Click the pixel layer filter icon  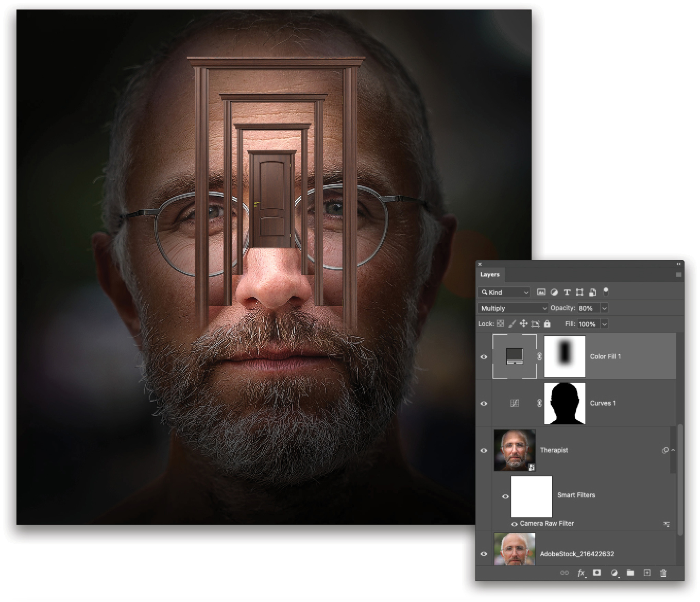pos(541,292)
